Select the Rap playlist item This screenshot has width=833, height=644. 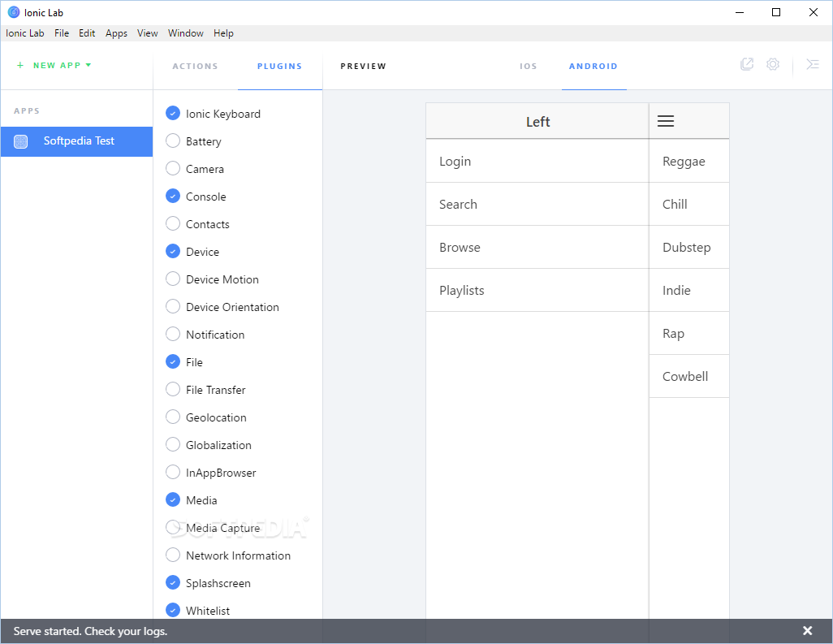(689, 333)
